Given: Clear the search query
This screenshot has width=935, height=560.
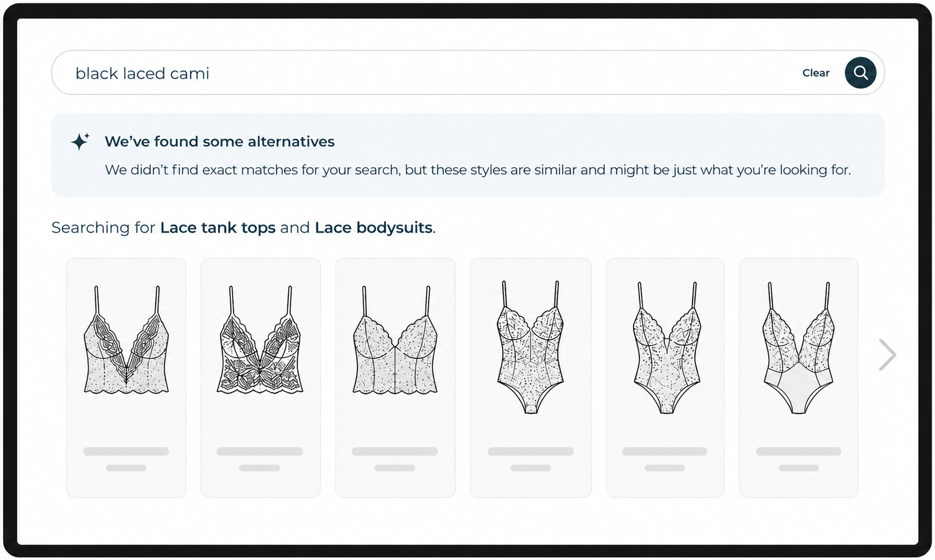Looking at the screenshot, I should [x=816, y=73].
